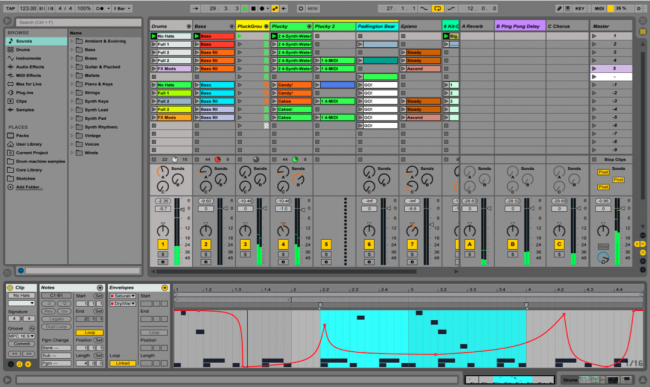The image size is (650, 387).
Task: Start playback with the green Play button
Action: 245,8
